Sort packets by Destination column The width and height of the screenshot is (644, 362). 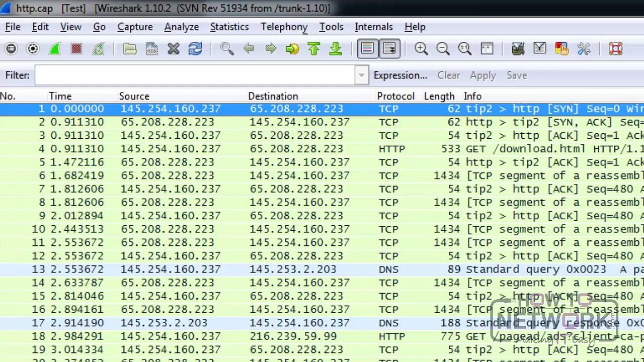[x=310, y=96]
